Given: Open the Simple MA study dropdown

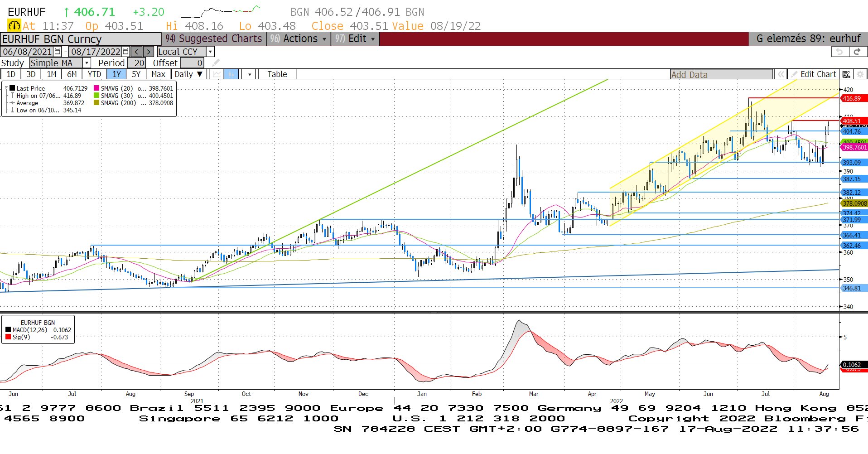Looking at the screenshot, I should pos(87,63).
